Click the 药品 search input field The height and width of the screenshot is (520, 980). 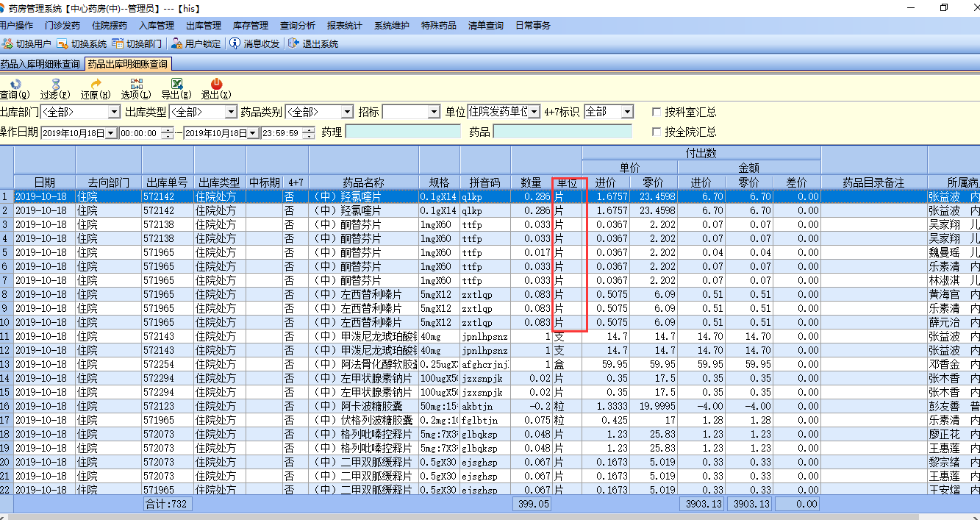[562, 132]
